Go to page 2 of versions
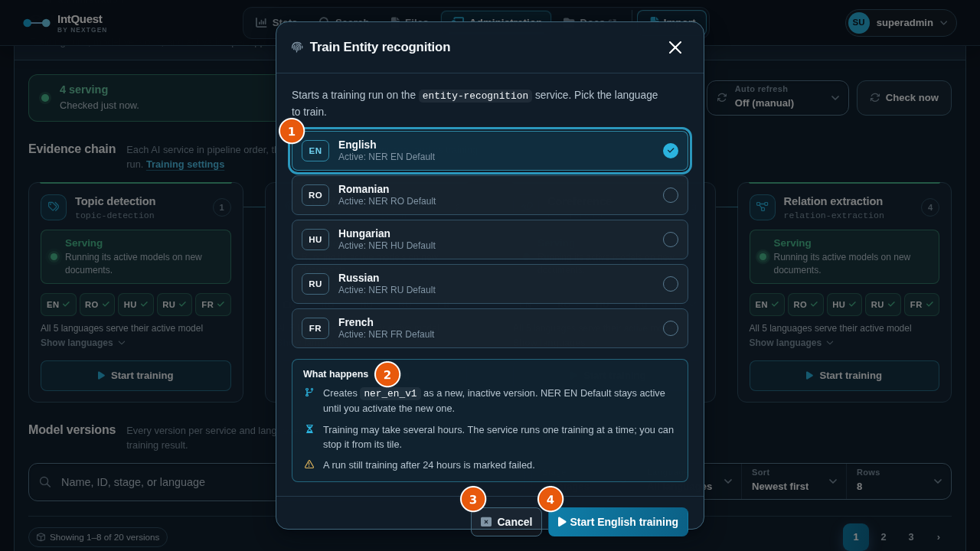Image resolution: width=980 pixels, height=551 pixels. [x=884, y=537]
